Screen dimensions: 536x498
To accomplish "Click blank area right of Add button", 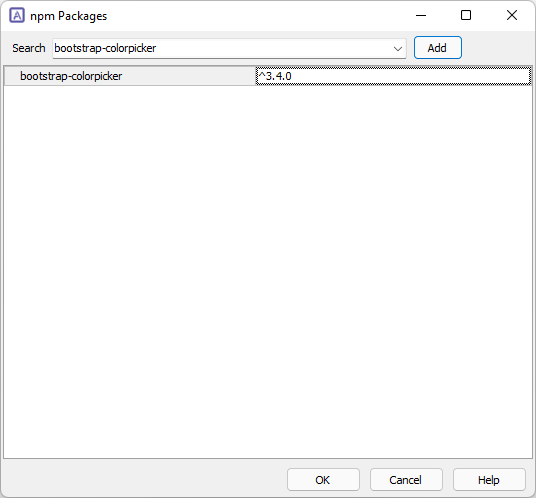I will coord(497,48).
